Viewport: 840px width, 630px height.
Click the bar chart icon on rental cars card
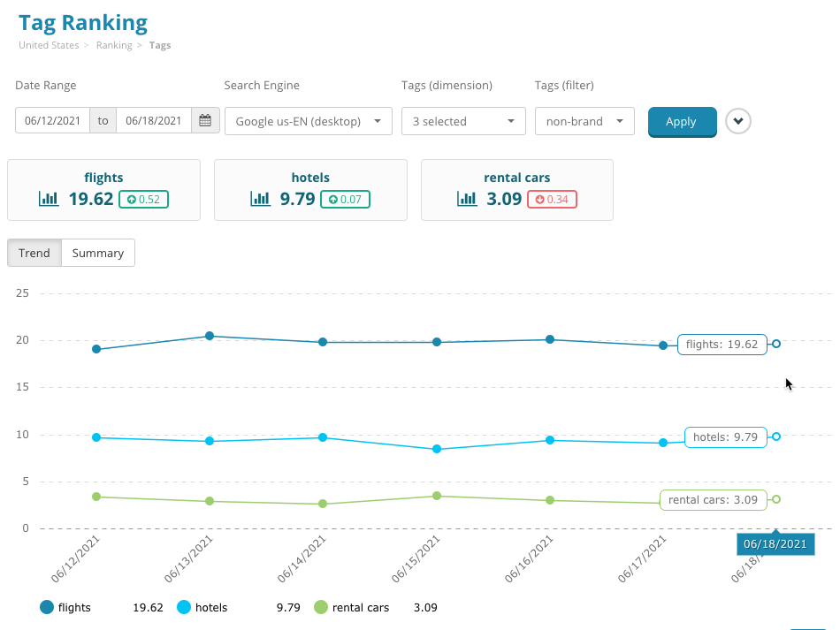tap(467, 199)
